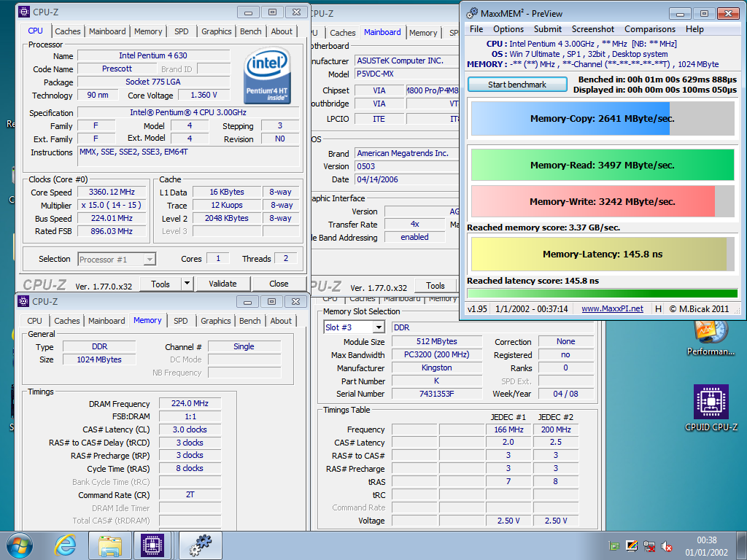The height and width of the screenshot is (560, 747).
Task: Click the Memory CPU-Z window title icon
Action: pyautogui.click(x=23, y=301)
